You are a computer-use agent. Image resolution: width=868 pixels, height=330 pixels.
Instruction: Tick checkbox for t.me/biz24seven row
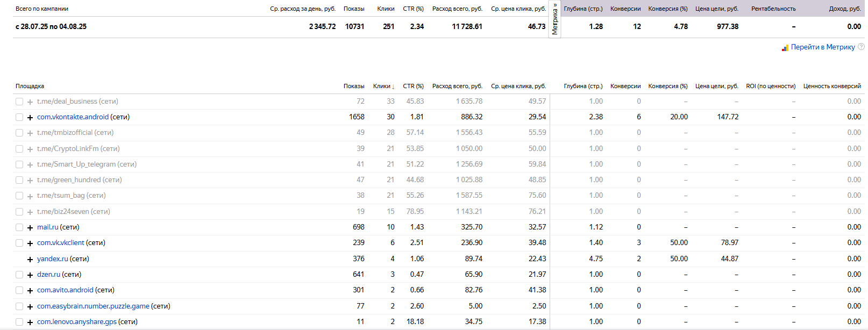click(x=19, y=212)
